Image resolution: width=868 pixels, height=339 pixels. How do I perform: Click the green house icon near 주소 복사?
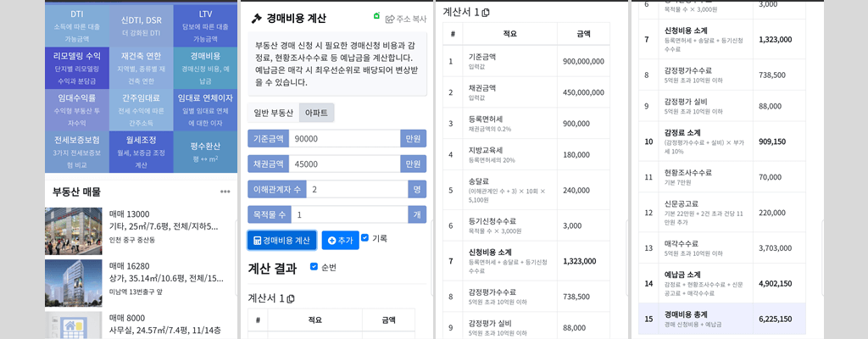click(377, 17)
